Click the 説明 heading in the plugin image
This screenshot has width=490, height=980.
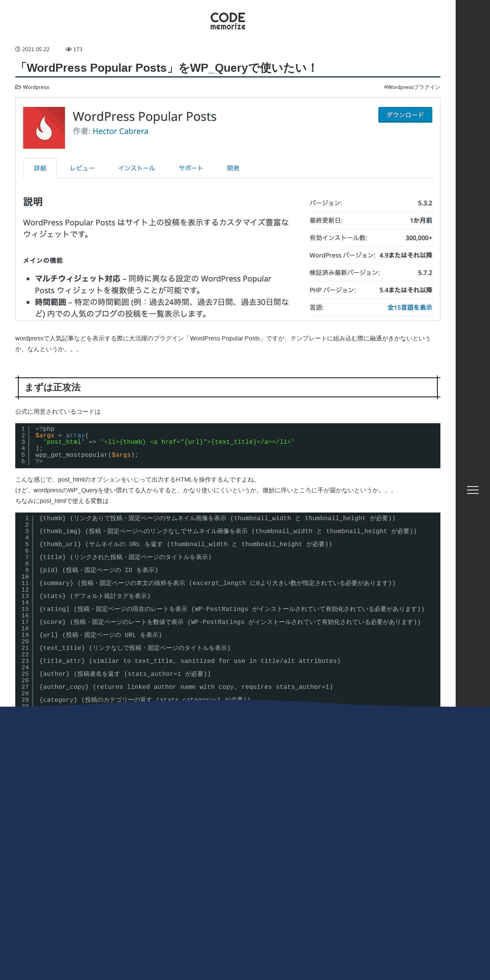tap(33, 202)
